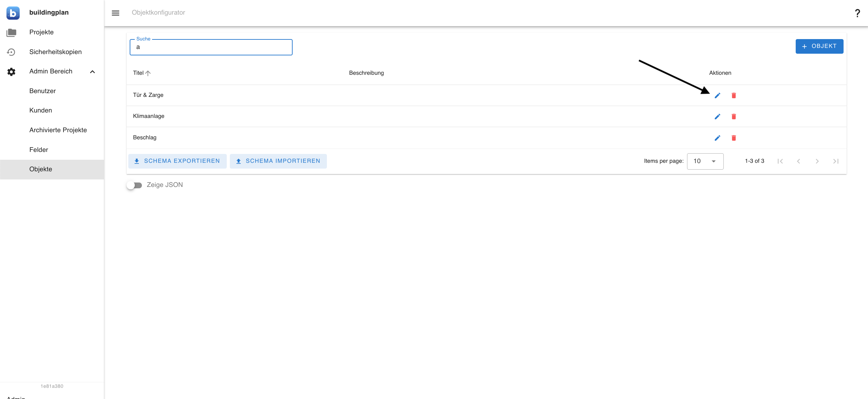Collapse the Admin Bereich section
Viewport: 868px width, 399px height.
(x=92, y=72)
